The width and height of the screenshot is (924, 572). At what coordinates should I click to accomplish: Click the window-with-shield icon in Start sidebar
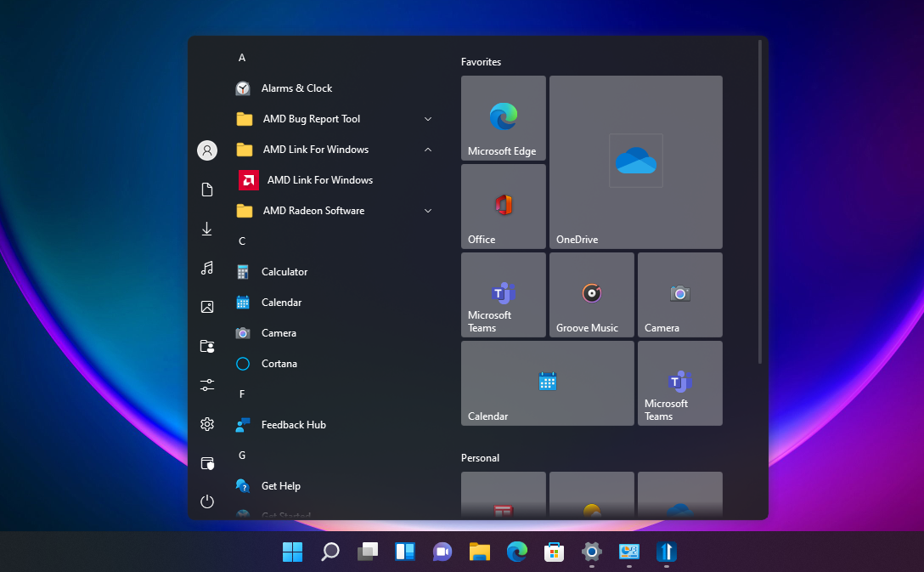[207, 463]
